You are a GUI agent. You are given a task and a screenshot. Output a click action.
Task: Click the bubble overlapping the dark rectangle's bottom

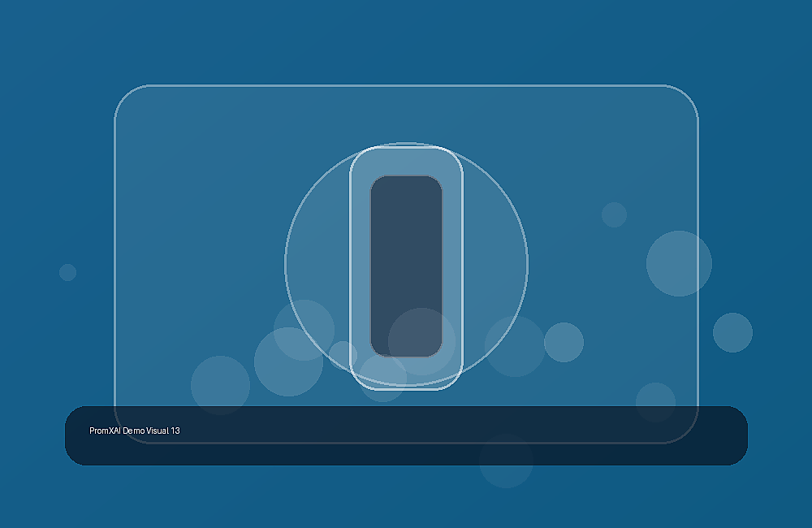pos(421,341)
